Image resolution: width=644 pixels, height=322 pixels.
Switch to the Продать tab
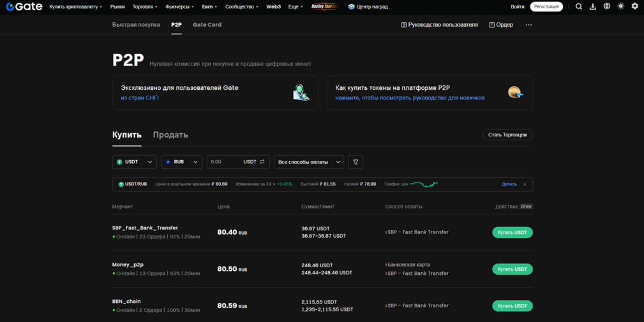170,135
